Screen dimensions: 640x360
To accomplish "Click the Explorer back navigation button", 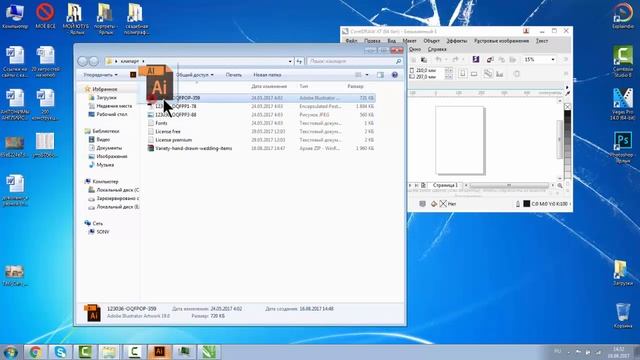I will 83,61.
